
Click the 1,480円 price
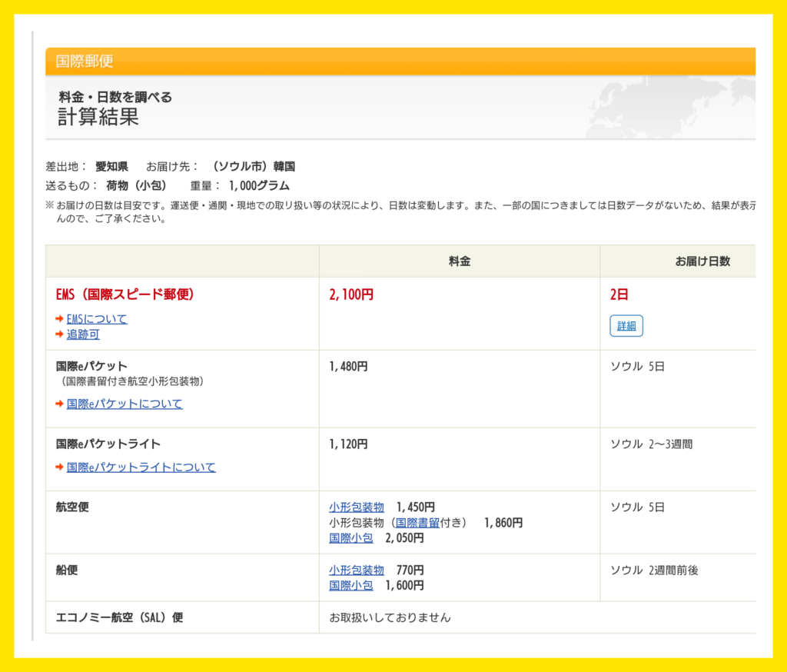click(348, 367)
